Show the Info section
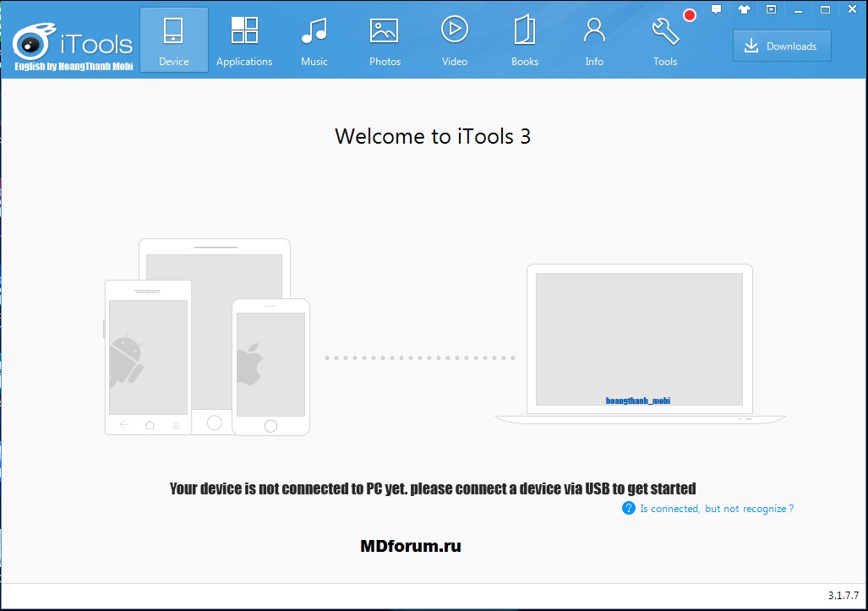 [594, 40]
